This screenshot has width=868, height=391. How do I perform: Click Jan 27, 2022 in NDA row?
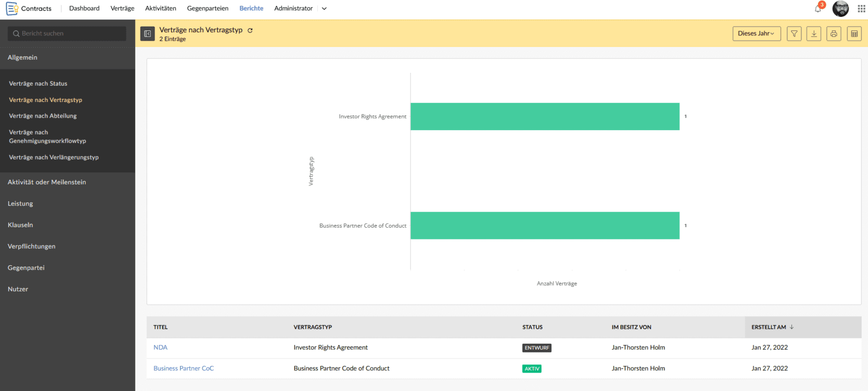(769, 348)
